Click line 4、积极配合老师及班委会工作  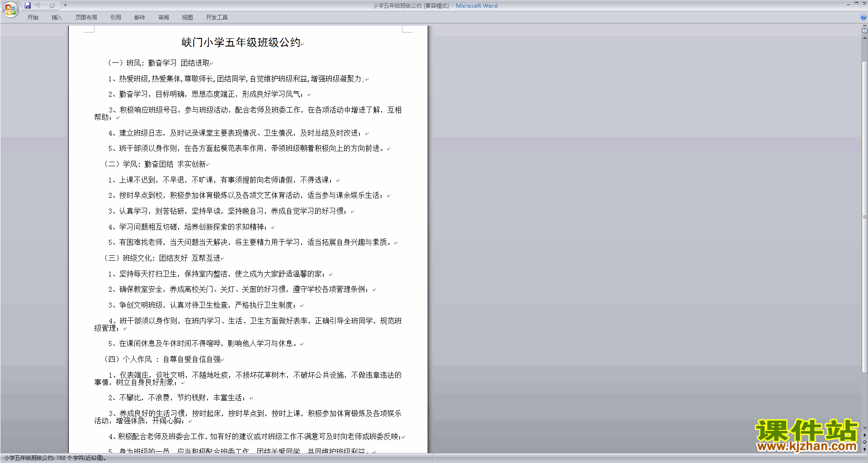click(x=255, y=437)
